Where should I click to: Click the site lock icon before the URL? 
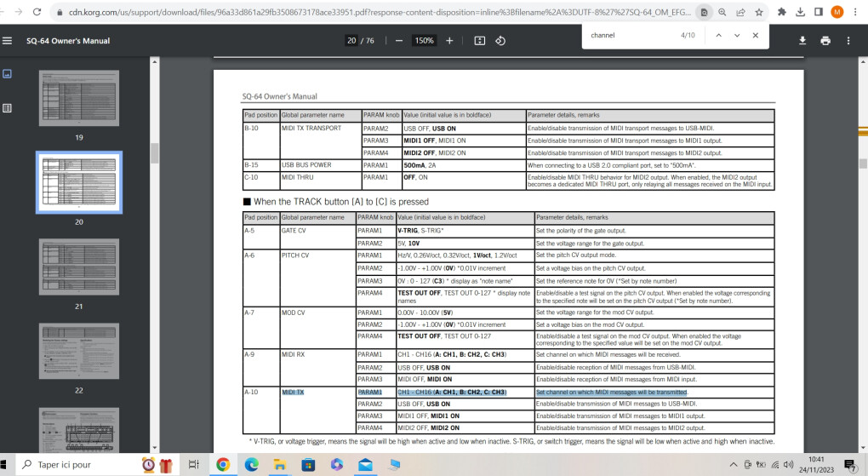click(x=60, y=12)
